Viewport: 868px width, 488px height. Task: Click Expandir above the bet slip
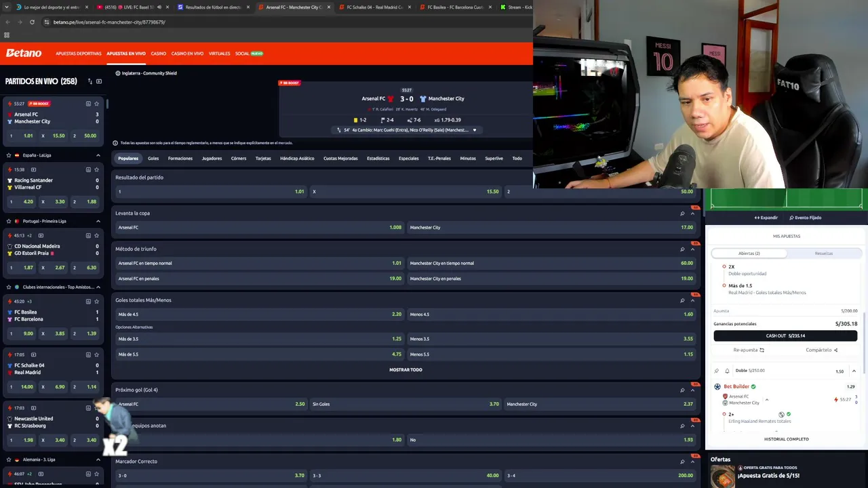coord(766,218)
